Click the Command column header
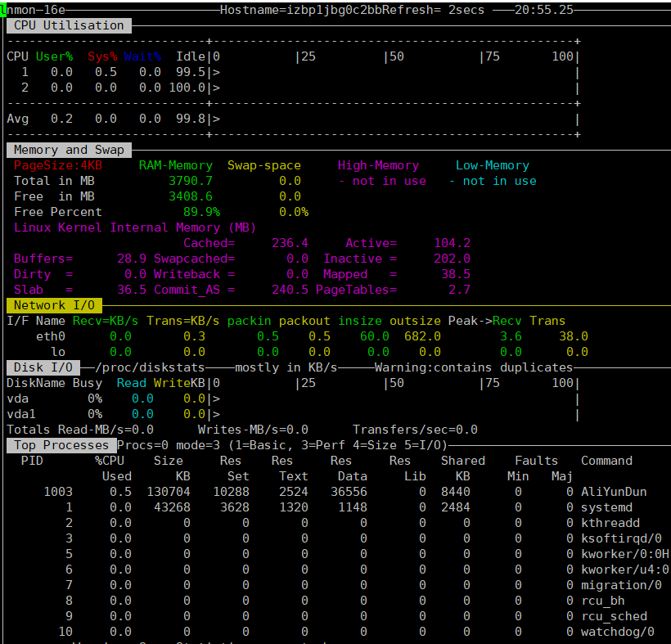The height and width of the screenshot is (644, 671). [x=606, y=461]
